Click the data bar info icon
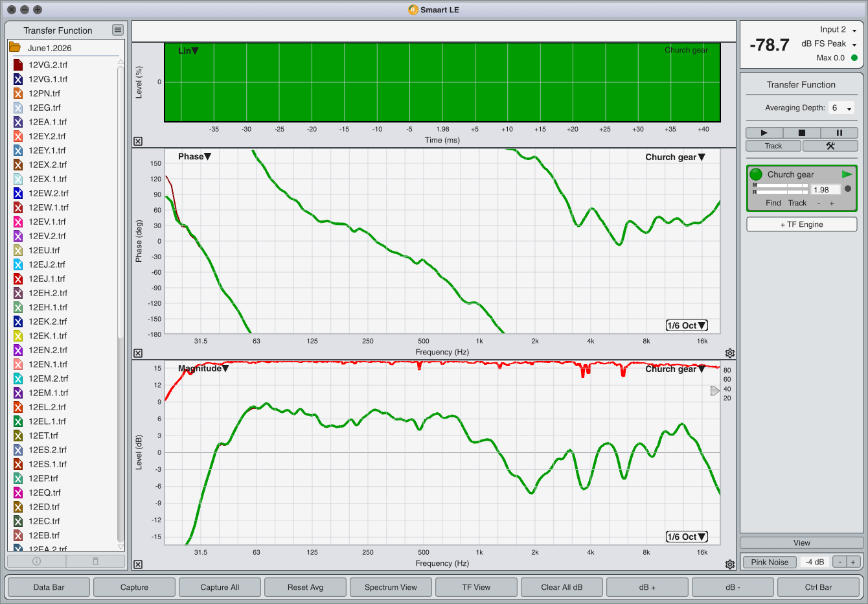 tap(37, 561)
